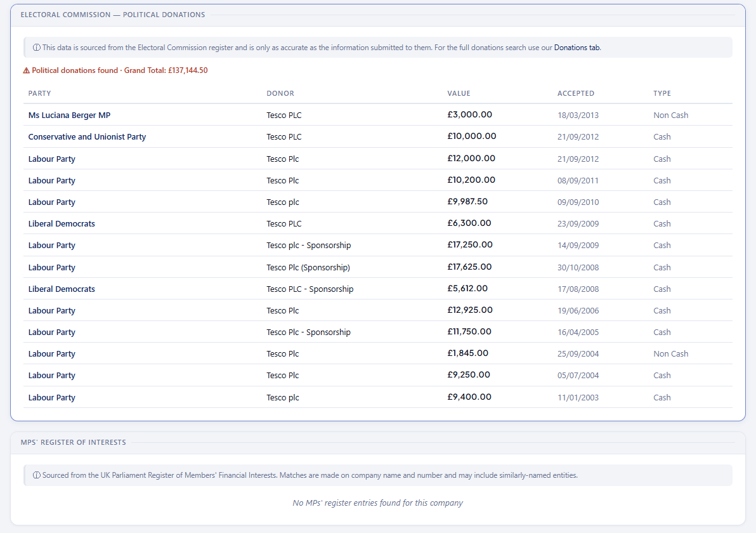Click the Electoral Commission — Political Donations heading

point(113,15)
